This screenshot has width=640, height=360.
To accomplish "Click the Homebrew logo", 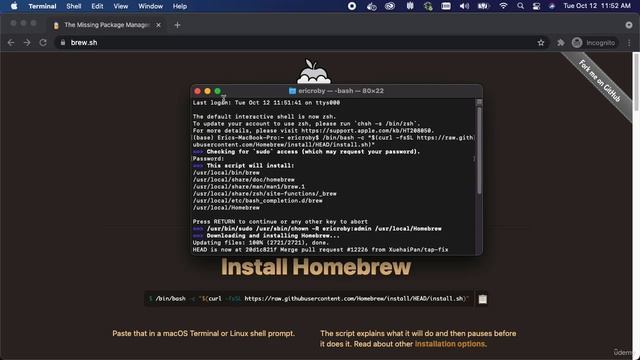I will point(313,71).
